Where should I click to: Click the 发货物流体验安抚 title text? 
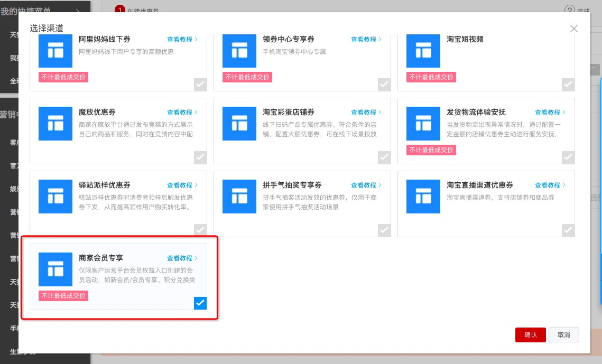tap(476, 112)
